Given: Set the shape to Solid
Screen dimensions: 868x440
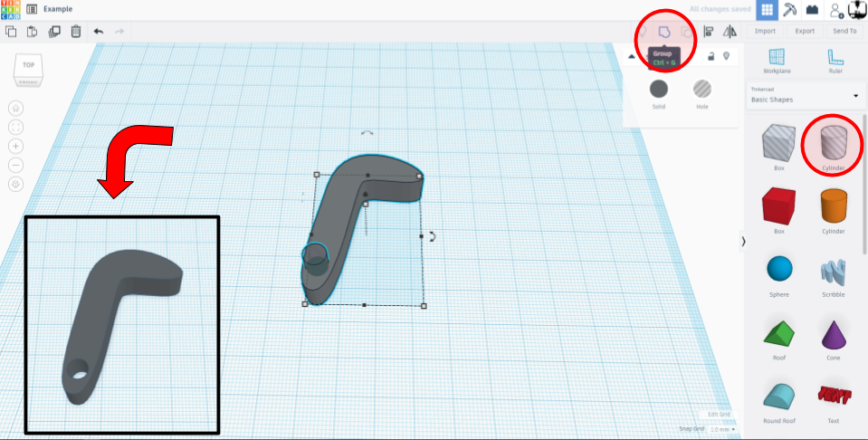Looking at the screenshot, I should click(659, 89).
